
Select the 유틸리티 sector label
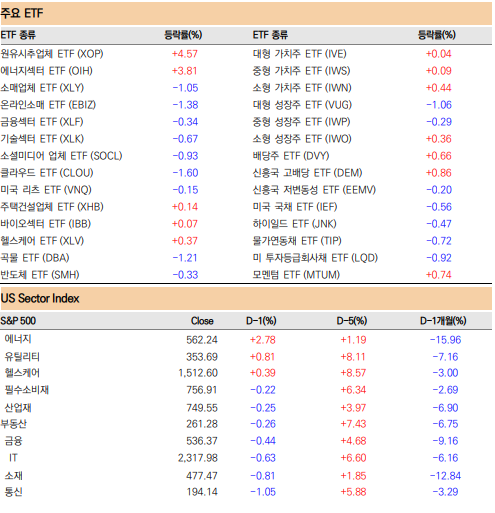coord(22,357)
